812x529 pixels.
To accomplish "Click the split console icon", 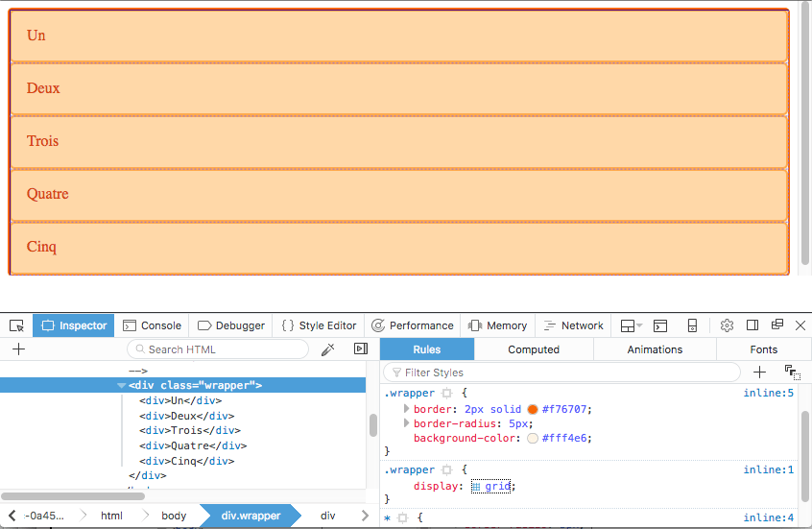I will pyautogui.click(x=660, y=325).
